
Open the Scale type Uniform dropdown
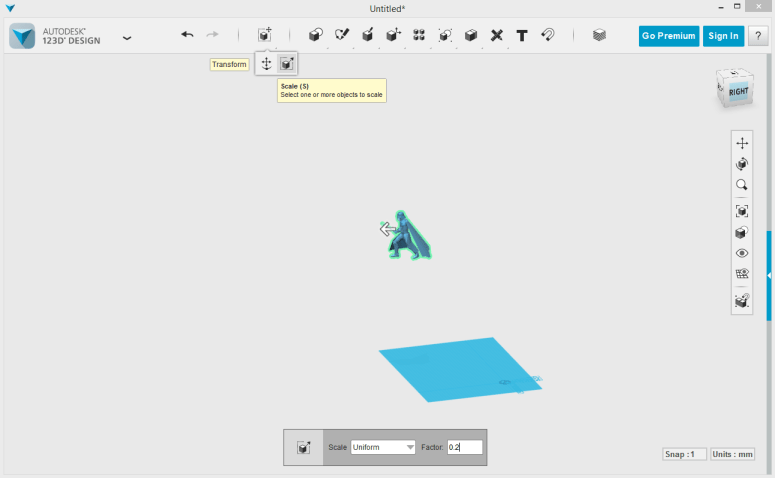pos(383,447)
